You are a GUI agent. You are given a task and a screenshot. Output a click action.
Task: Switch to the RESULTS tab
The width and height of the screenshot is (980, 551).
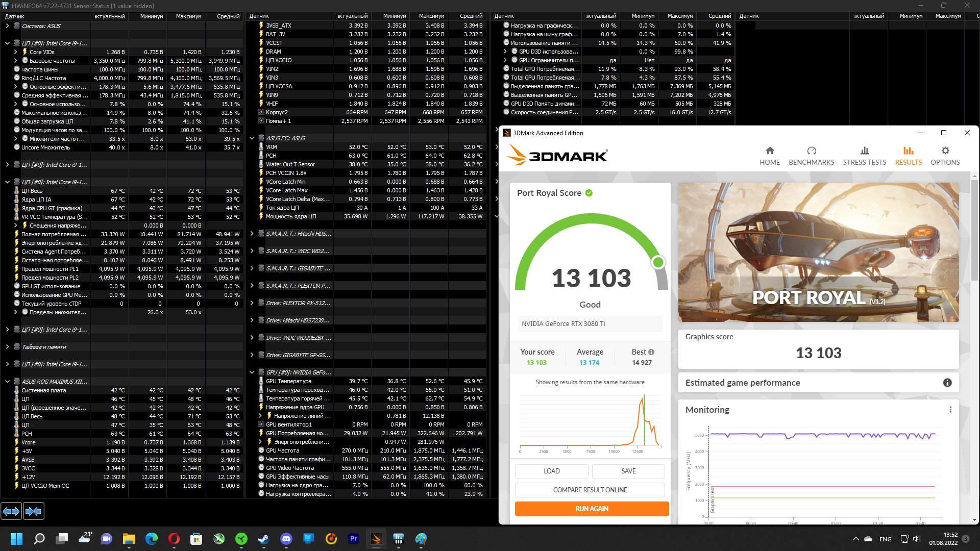[x=908, y=156]
